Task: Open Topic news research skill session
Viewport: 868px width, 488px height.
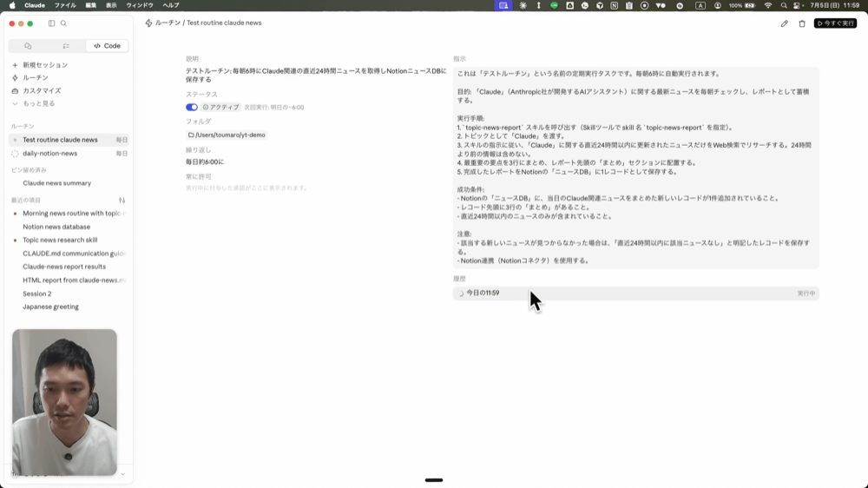Action: [60, 240]
